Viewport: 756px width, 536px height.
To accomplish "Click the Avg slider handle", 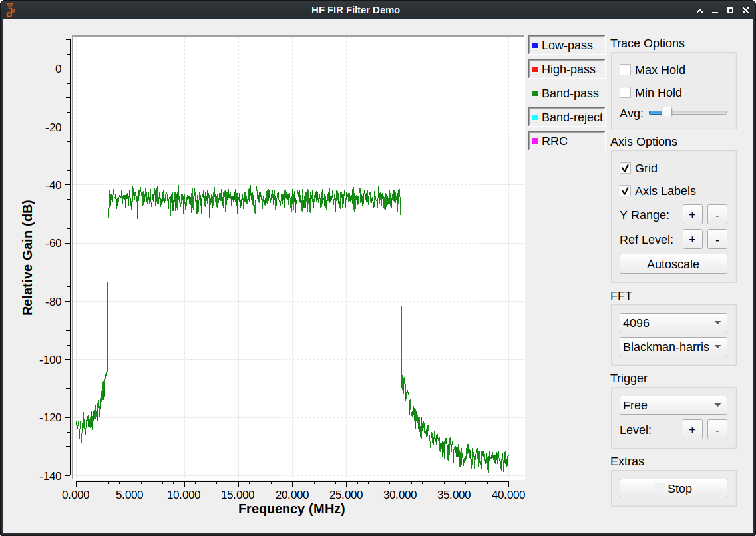I will coord(666,113).
